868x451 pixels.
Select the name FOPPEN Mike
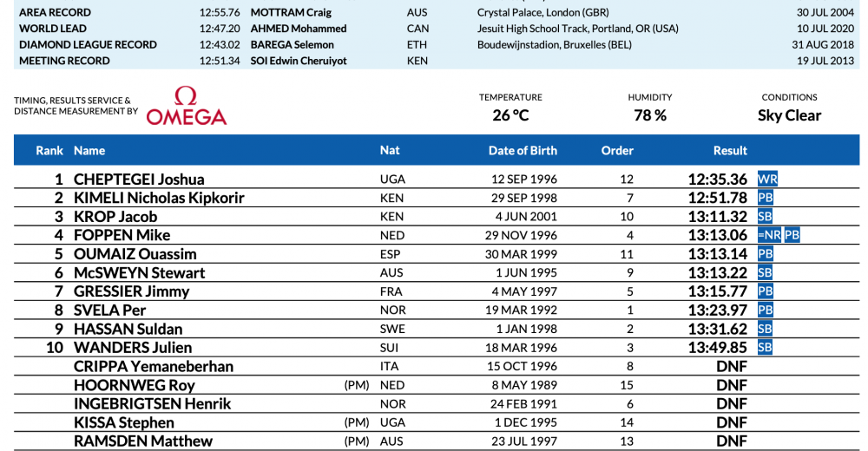coord(122,235)
